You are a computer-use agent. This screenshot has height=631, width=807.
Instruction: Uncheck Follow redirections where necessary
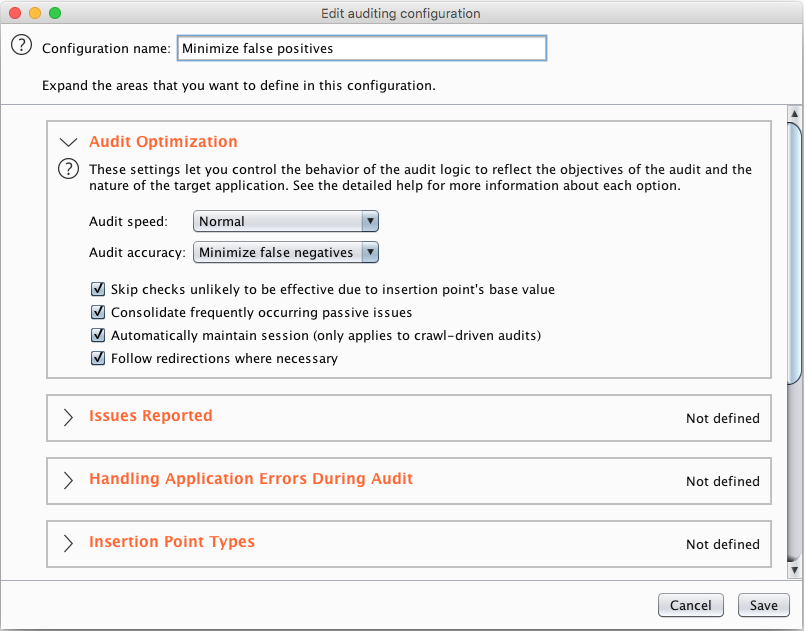pyautogui.click(x=98, y=358)
